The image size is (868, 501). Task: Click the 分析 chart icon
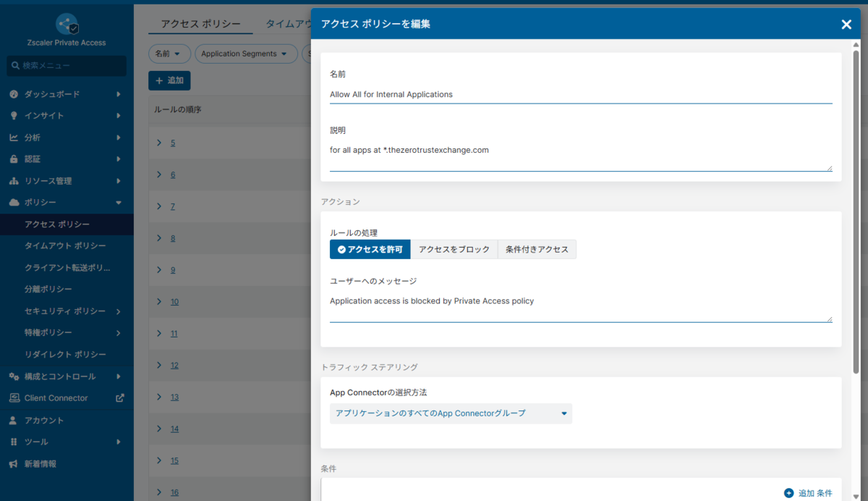(x=14, y=138)
